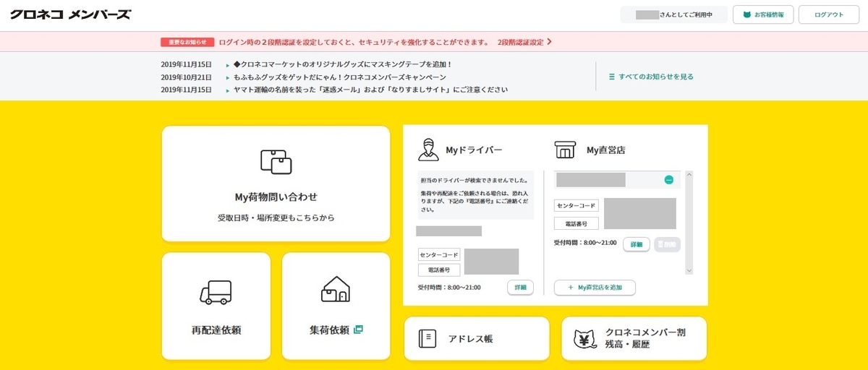Image resolution: width=868 pixels, height=370 pixels.
Task: Click the ログアウト button
Action: pyautogui.click(x=828, y=14)
